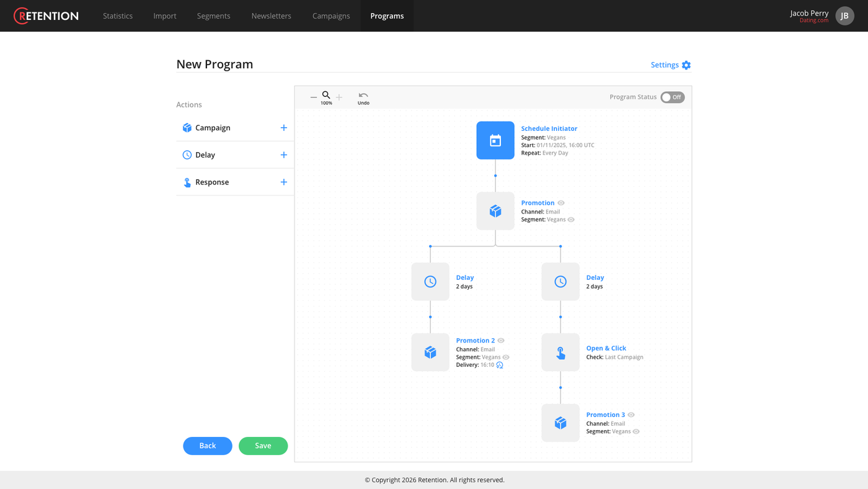Screen dimensions: 868x489
Task: Go to the Import page
Action: click(165, 16)
